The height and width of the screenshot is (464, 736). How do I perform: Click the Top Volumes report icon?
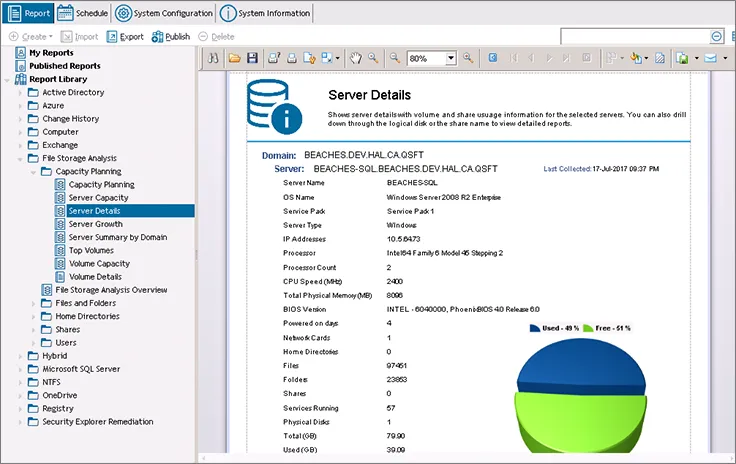click(60, 250)
